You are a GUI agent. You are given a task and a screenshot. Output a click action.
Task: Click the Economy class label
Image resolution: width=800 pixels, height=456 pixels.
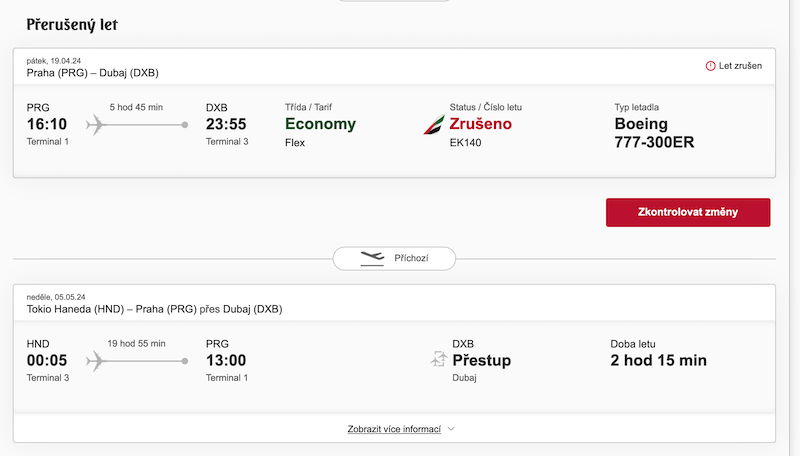[320, 124]
